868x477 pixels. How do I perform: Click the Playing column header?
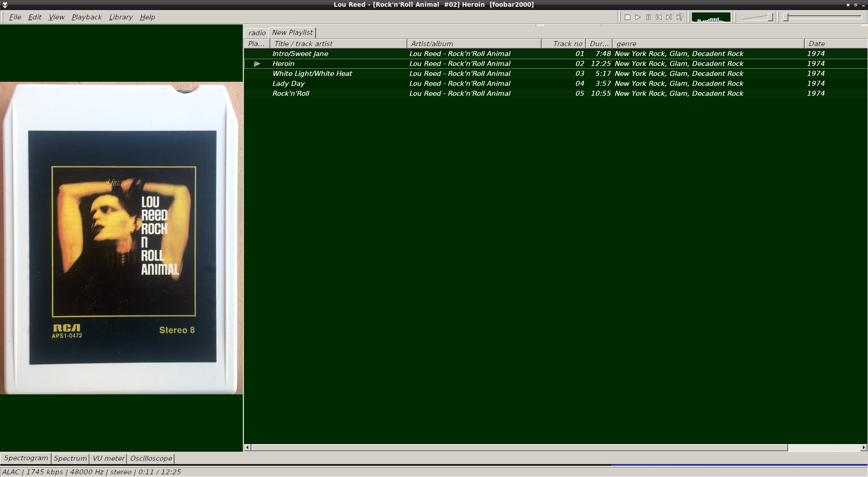[x=257, y=44]
